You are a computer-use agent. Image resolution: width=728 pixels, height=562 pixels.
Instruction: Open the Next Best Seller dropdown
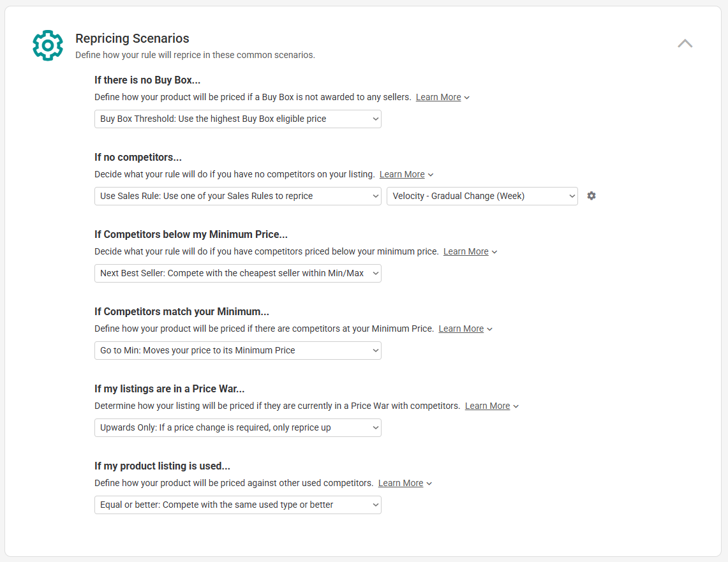(238, 273)
